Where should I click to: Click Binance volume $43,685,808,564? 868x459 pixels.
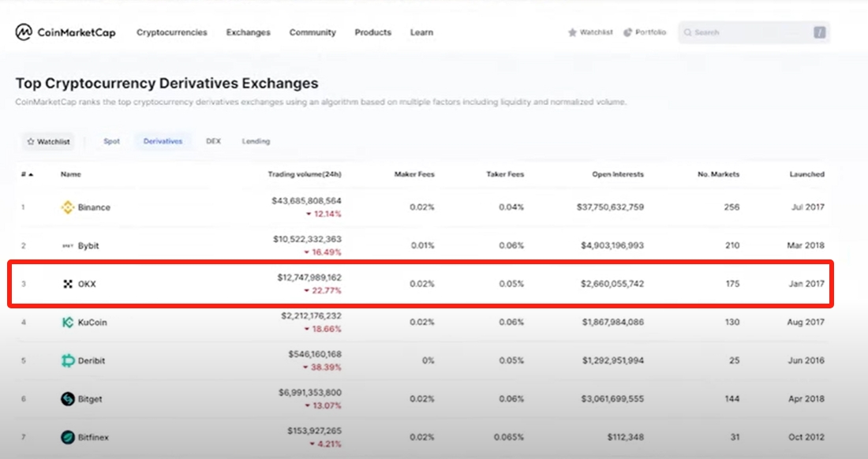(x=307, y=201)
